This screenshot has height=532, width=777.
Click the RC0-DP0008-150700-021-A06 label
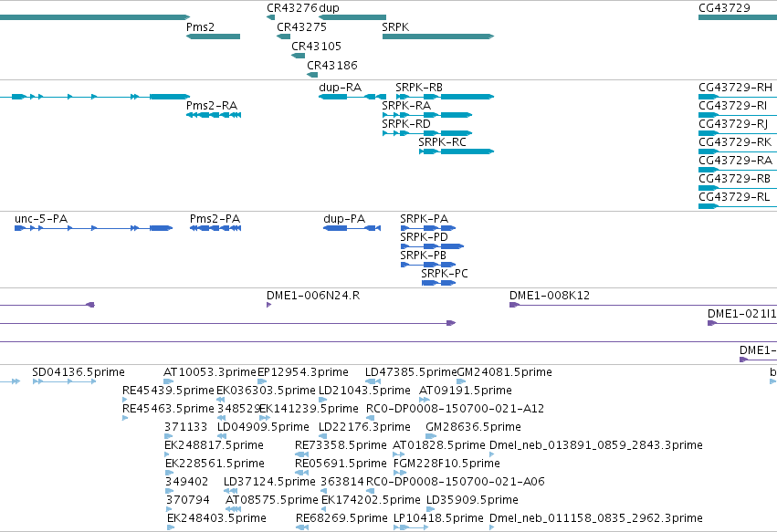(x=456, y=482)
